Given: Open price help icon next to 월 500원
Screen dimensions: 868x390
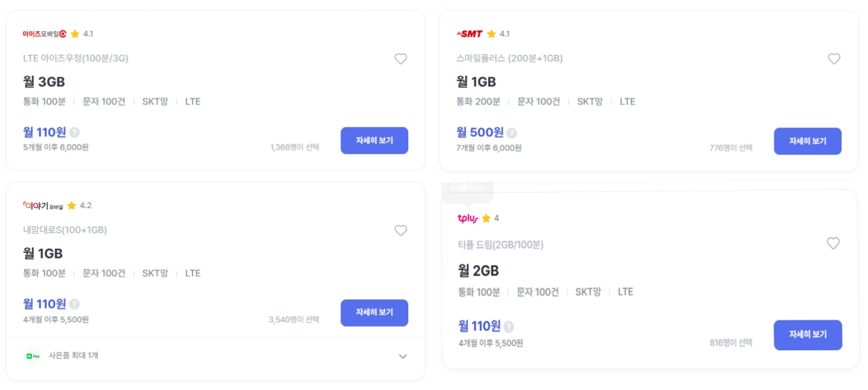Looking at the screenshot, I should click(x=512, y=133).
